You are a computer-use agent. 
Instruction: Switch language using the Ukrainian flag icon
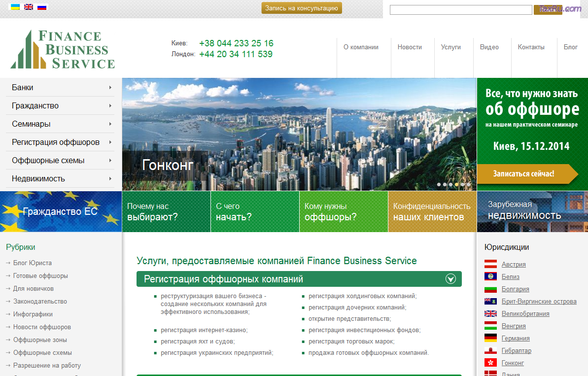pos(15,7)
